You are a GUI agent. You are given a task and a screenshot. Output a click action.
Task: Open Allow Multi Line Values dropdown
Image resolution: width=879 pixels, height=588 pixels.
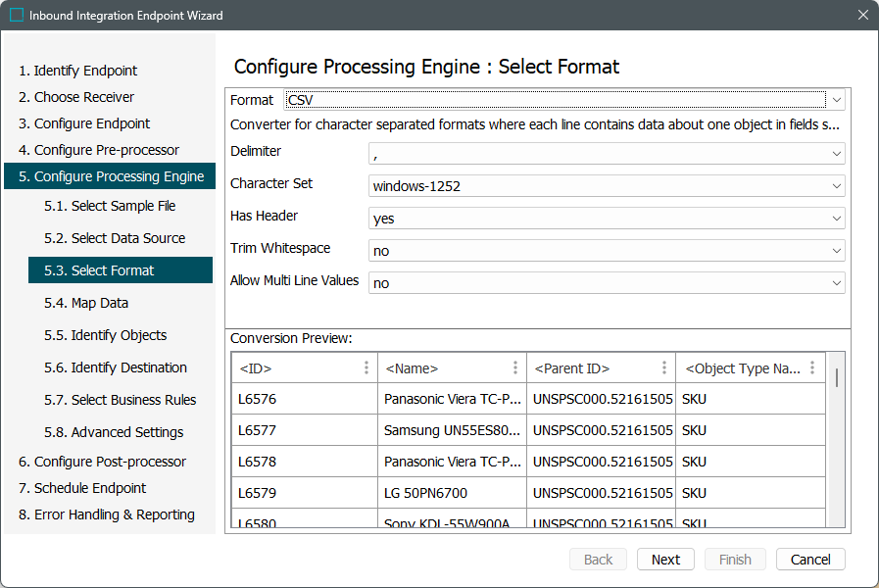836,283
